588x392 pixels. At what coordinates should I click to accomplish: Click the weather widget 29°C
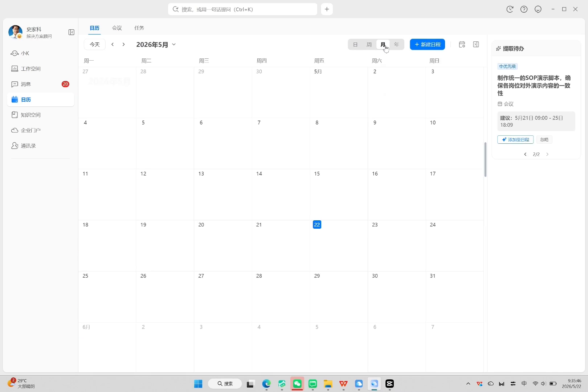[21, 383]
